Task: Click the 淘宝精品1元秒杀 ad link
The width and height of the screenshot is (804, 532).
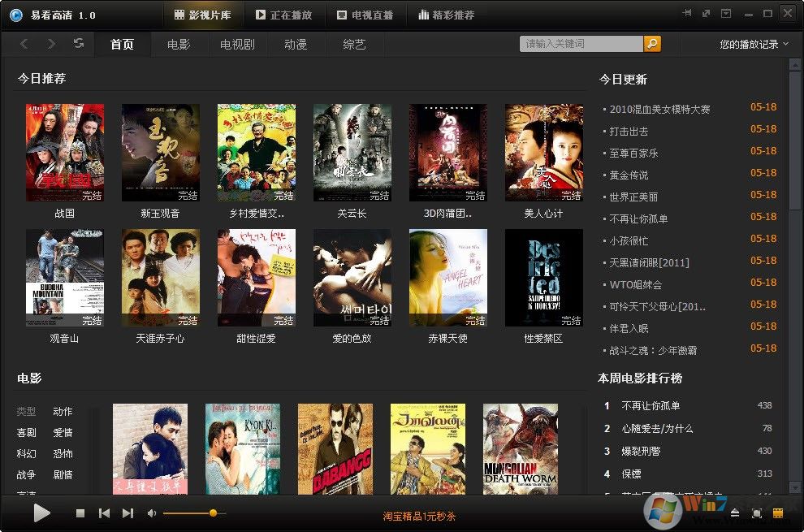Action: pos(419,516)
